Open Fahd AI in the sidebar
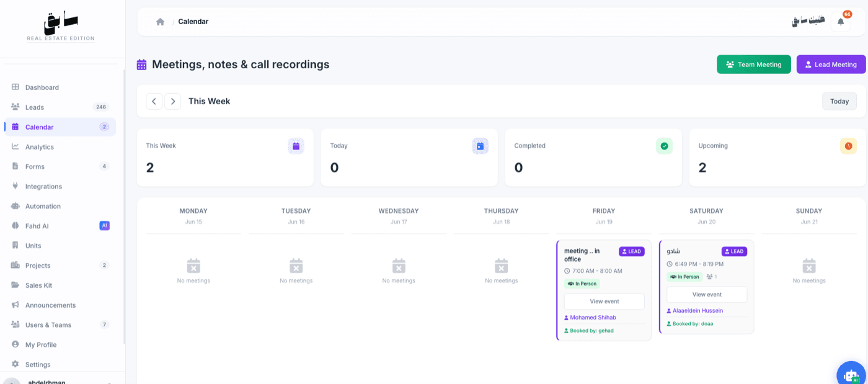This screenshot has width=868, height=384. tap(60, 226)
